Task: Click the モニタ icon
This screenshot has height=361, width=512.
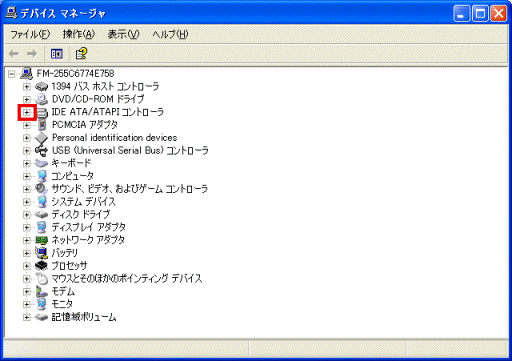Action: (x=42, y=304)
